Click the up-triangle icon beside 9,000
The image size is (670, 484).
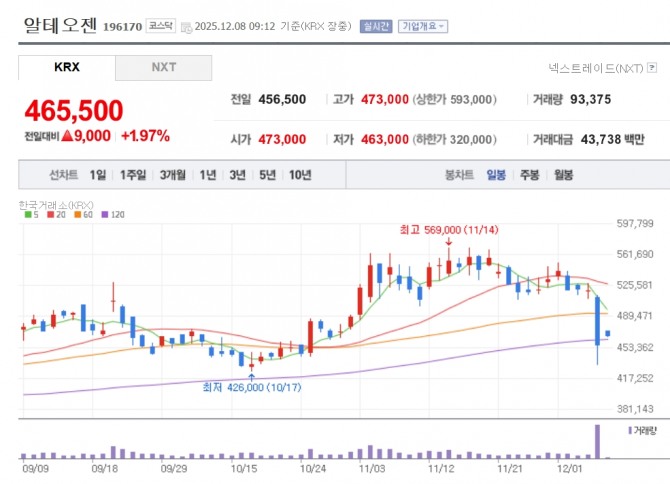(67, 136)
